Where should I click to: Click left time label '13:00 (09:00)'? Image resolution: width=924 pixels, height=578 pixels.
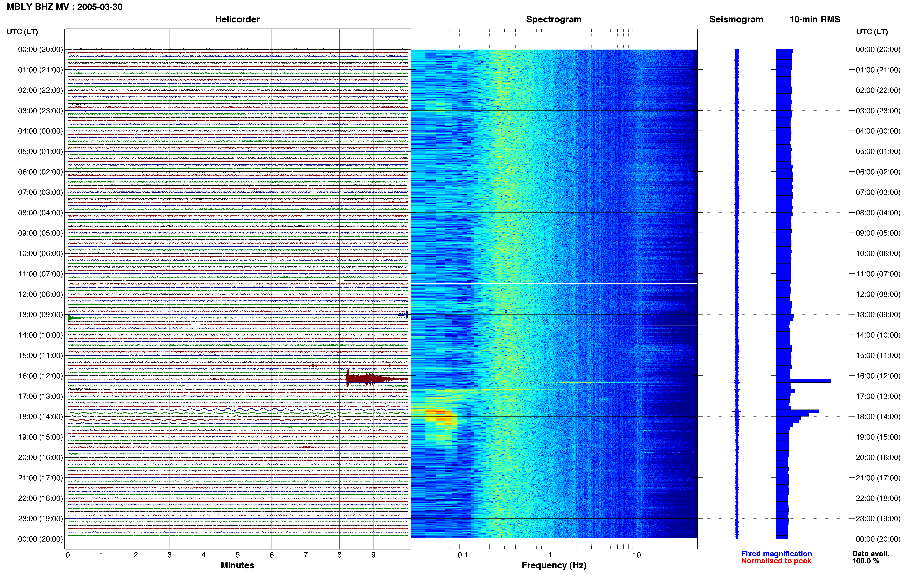tap(41, 315)
